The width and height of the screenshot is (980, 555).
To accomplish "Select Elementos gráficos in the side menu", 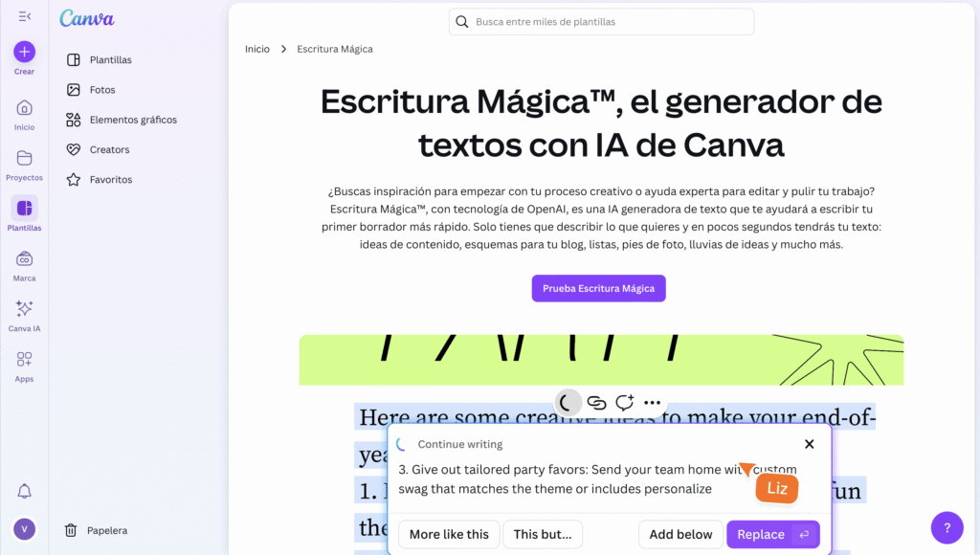I will [x=132, y=120].
